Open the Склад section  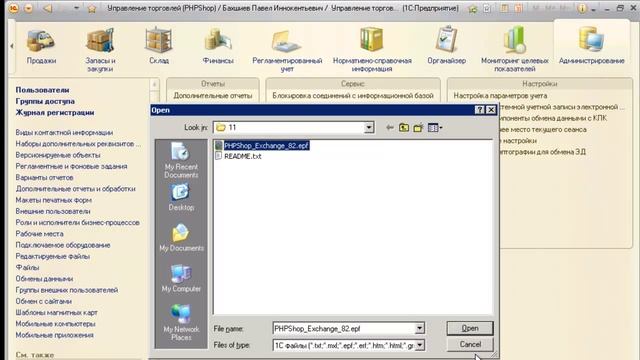[159, 46]
